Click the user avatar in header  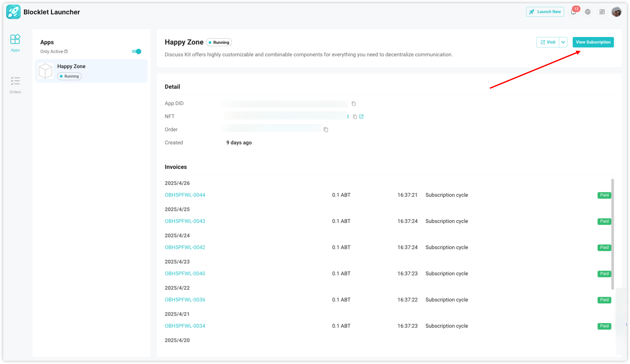pyautogui.click(x=616, y=12)
